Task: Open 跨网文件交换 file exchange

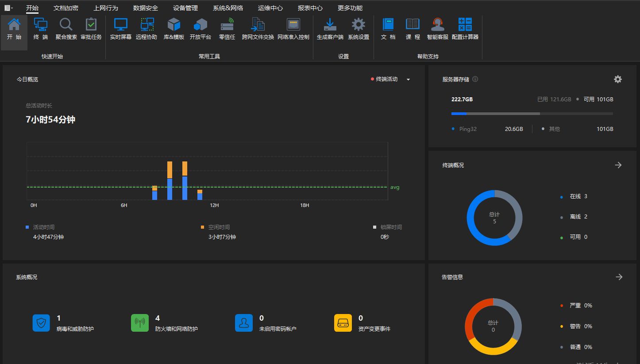Action: click(258, 30)
